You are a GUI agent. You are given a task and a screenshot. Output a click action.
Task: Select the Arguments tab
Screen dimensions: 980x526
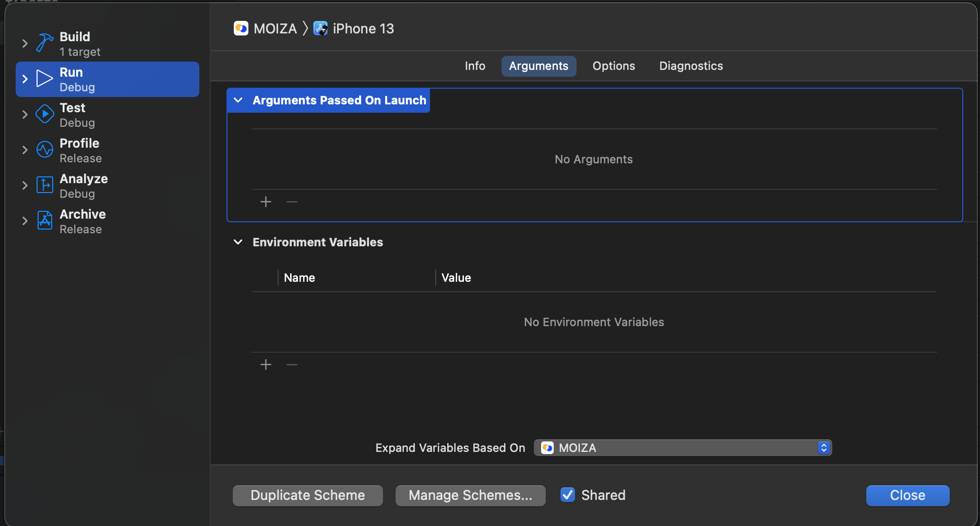(x=539, y=66)
